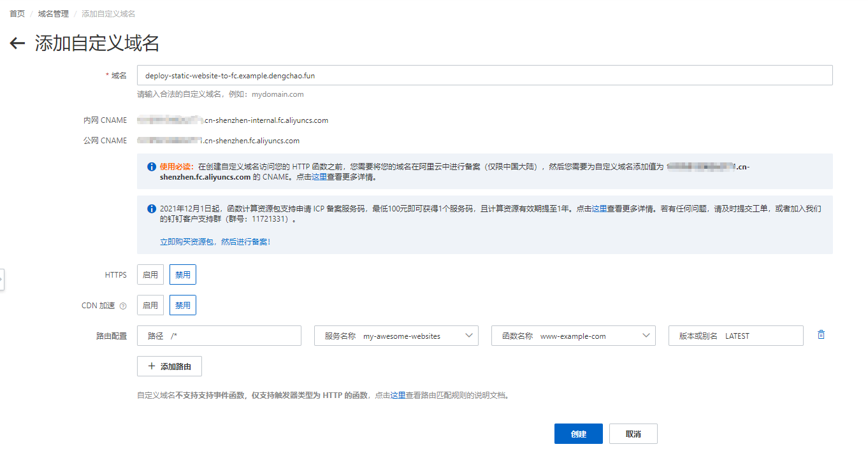This screenshot has height=470, width=868.
Task: Open 这里 link in ICP 备案 notice
Action: pyautogui.click(x=600, y=208)
